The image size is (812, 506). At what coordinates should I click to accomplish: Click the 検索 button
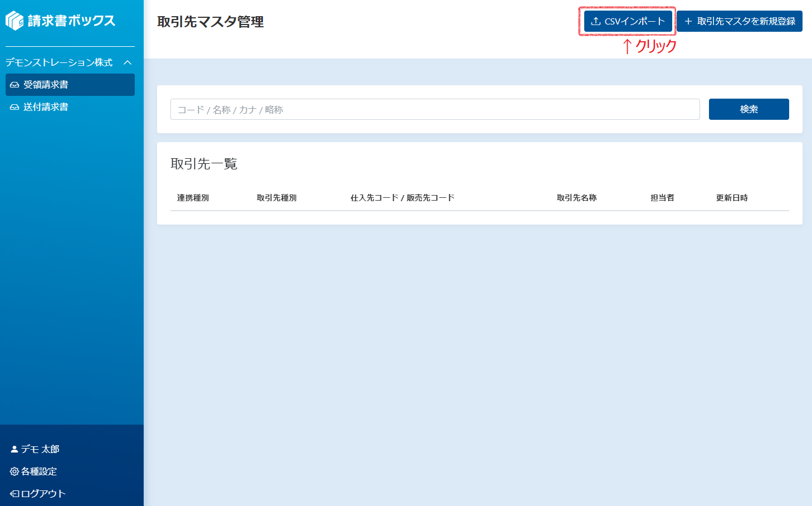(749, 109)
